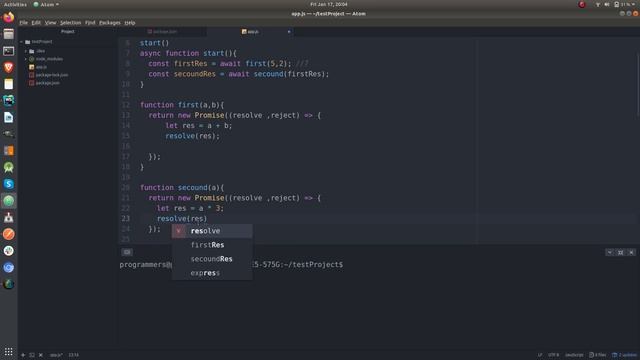Open the Find menu
Viewport: 640px width, 360px height.
pyautogui.click(x=90, y=23)
